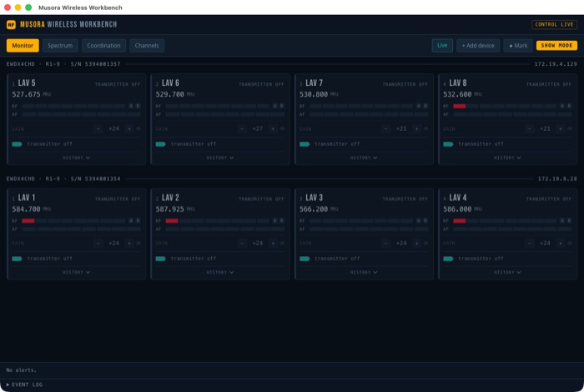
Task: Decrease LAV 6 gain with minus button
Action: pos(242,128)
